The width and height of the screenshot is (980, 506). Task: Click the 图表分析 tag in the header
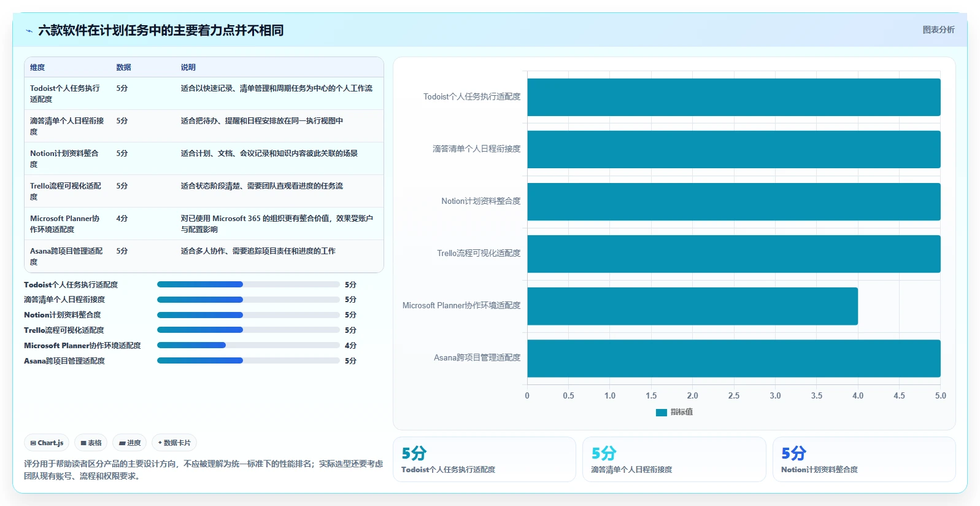938,29
